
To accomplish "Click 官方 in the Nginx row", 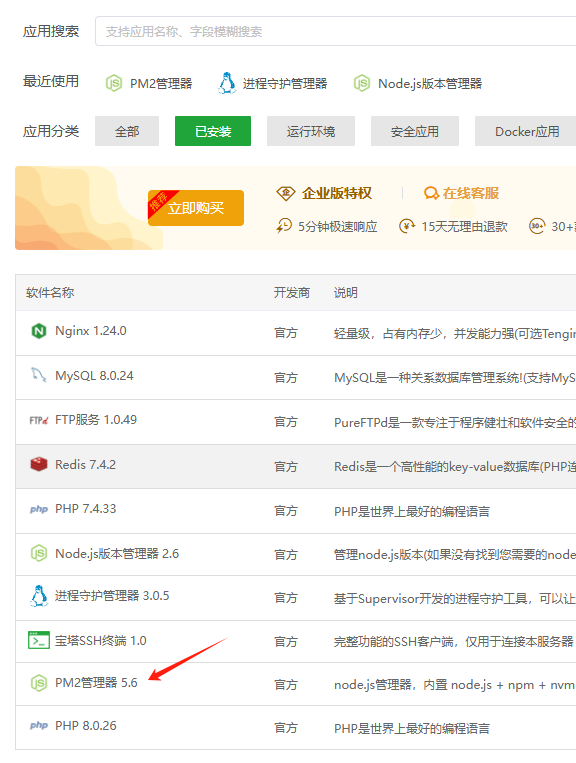I will pyautogui.click(x=286, y=333).
